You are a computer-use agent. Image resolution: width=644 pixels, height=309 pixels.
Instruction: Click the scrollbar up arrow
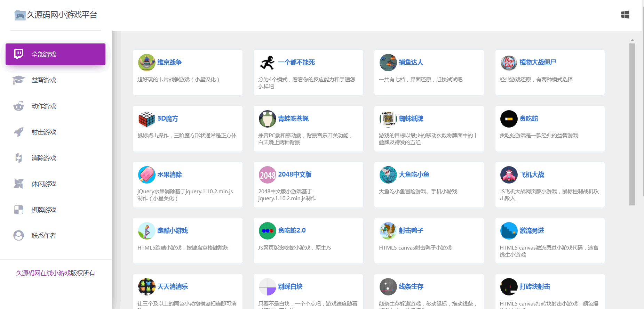(x=632, y=40)
